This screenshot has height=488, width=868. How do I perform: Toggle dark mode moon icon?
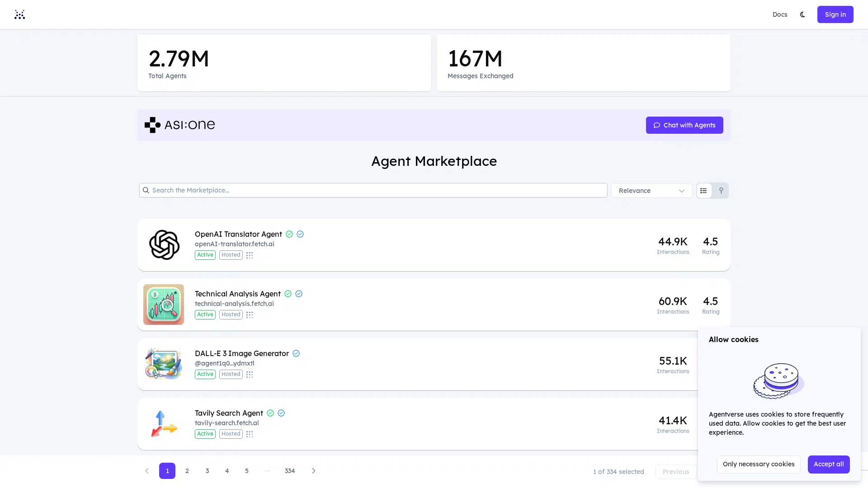[802, 14]
